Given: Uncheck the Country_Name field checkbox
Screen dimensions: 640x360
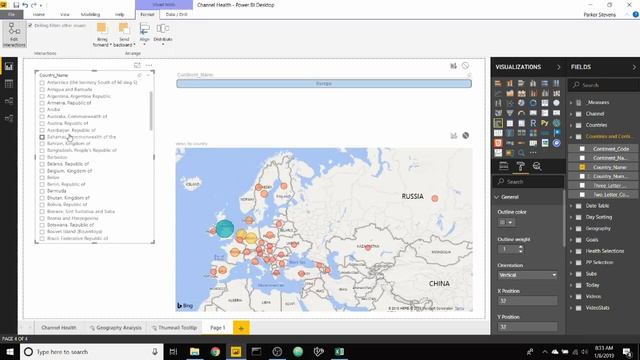Looking at the screenshot, I should pos(582,167).
